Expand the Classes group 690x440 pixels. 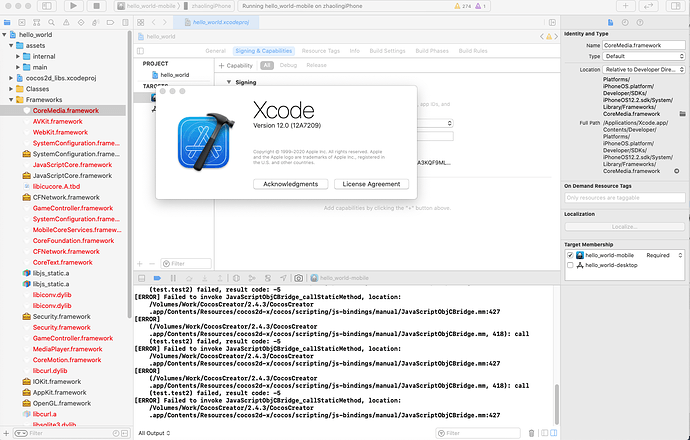[x=11, y=89]
